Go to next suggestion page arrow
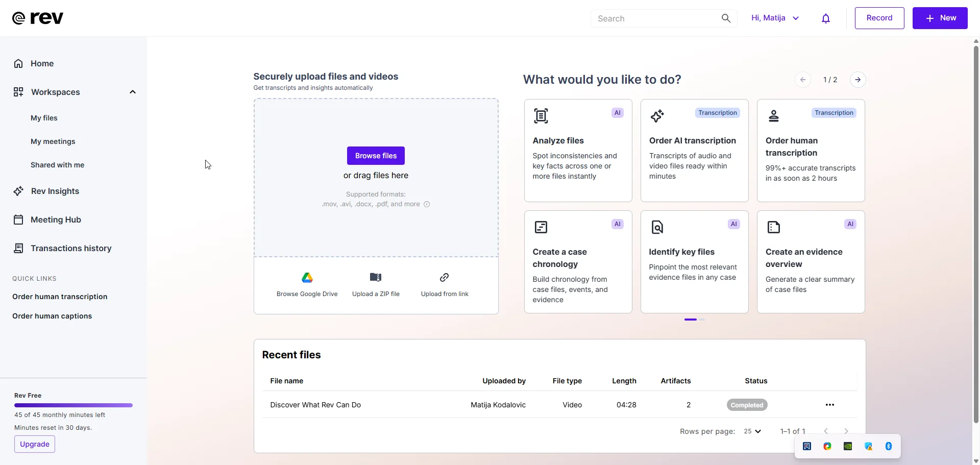This screenshot has width=980, height=465. pos(858,80)
